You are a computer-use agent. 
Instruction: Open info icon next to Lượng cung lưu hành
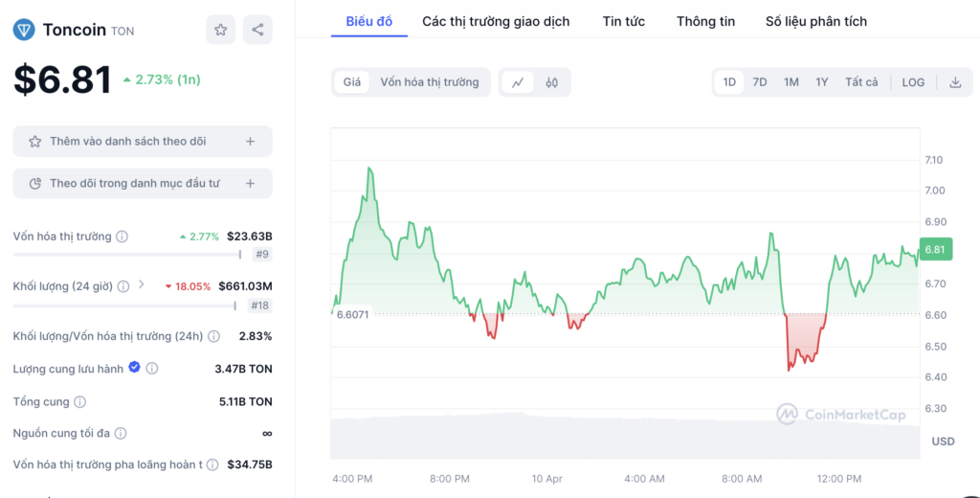152,369
